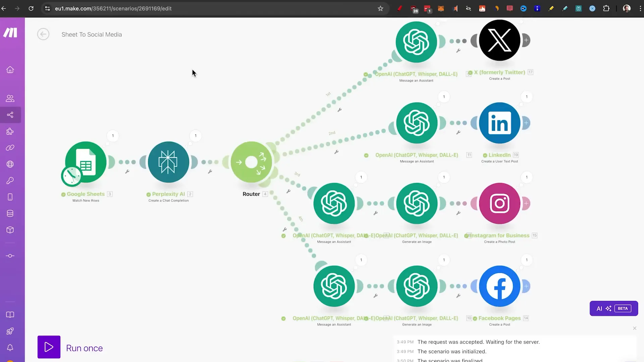The width and height of the screenshot is (644, 362).
Task: Open the Perplexity AI module
Action: tap(168, 162)
